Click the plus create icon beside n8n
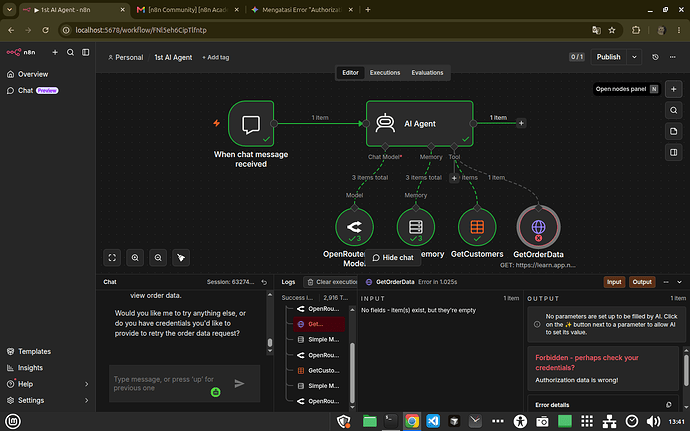The width and height of the screenshot is (690, 431). coord(55,52)
